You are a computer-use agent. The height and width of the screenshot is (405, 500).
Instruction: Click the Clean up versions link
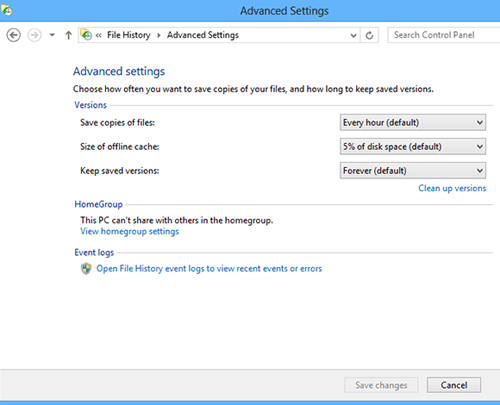click(452, 188)
